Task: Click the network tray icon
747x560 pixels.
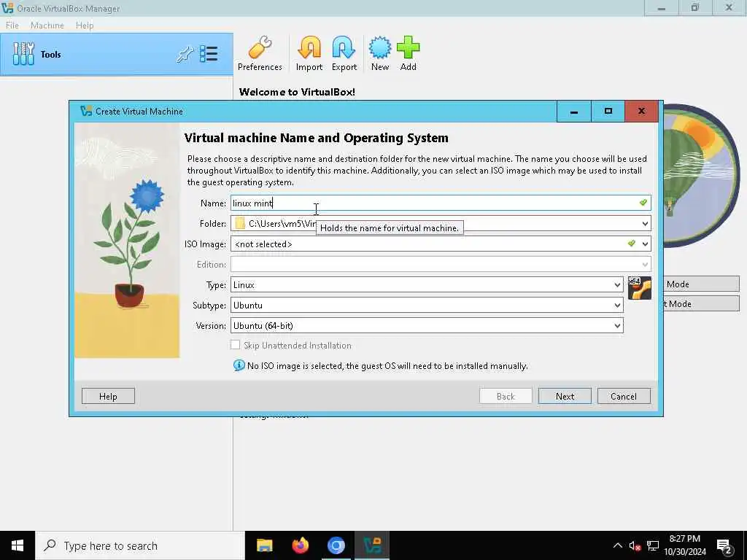Action: [x=653, y=545]
